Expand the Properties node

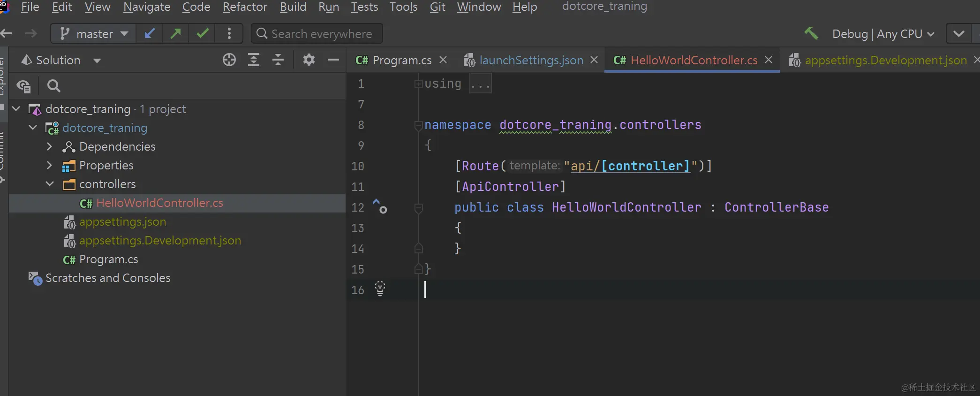tap(50, 165)
